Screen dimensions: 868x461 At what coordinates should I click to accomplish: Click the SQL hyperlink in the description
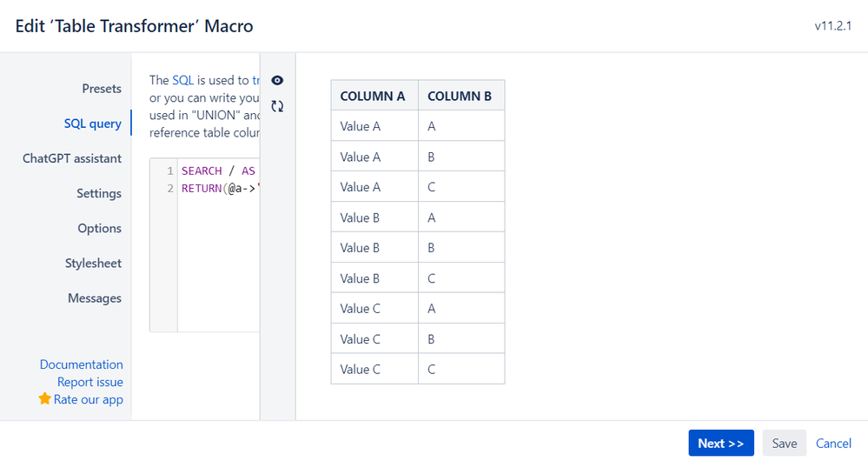click(x=182, y=80)
